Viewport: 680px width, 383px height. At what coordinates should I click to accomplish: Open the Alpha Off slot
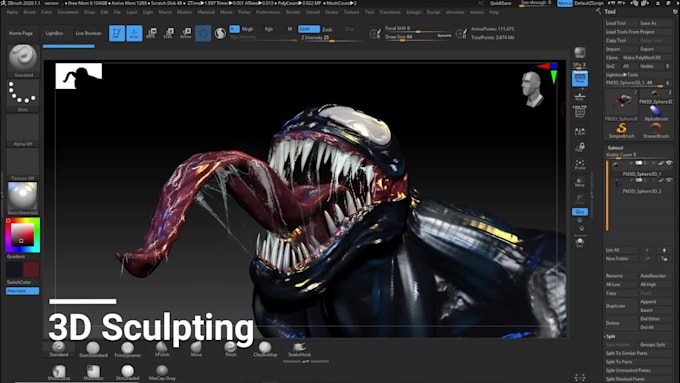[x=23, y=130]
